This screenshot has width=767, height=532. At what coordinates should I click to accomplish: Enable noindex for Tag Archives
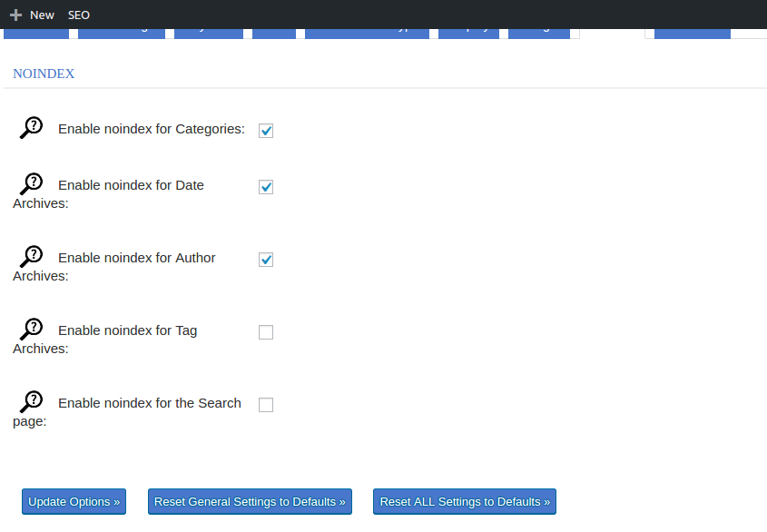click(265, 331)
